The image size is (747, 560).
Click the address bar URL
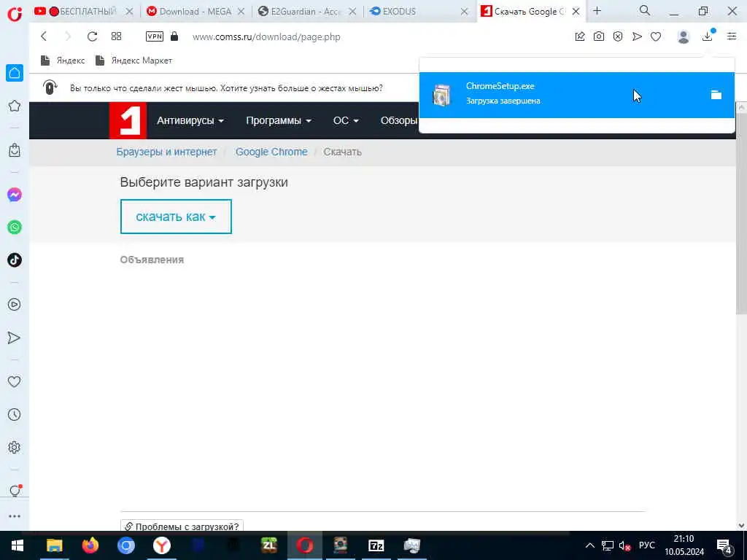(x=266, y=36)
